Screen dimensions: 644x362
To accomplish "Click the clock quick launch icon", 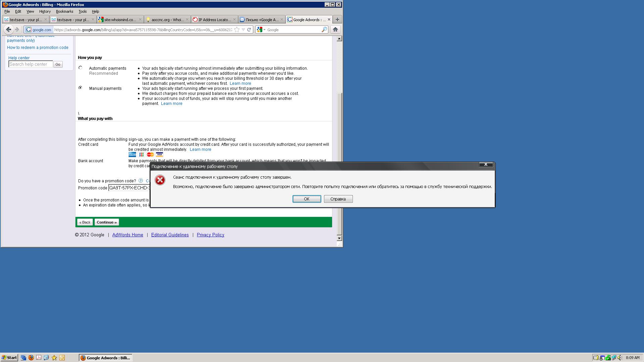I will [62, 358].
